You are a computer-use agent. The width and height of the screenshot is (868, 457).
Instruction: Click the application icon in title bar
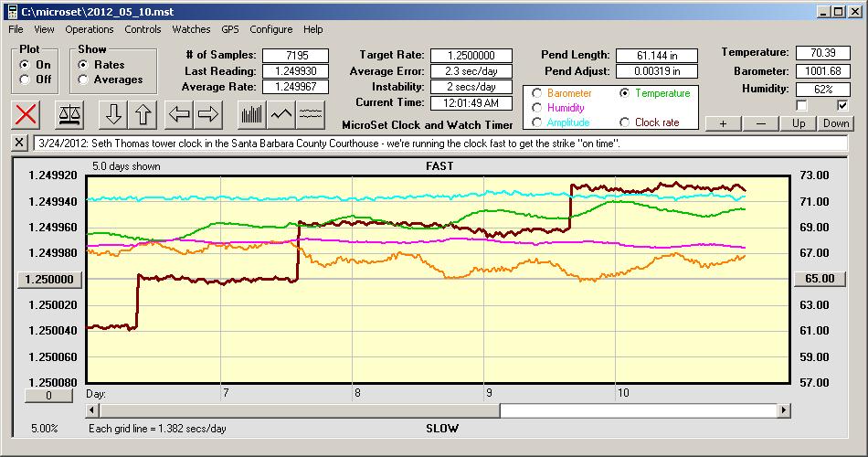pos(12,11)
